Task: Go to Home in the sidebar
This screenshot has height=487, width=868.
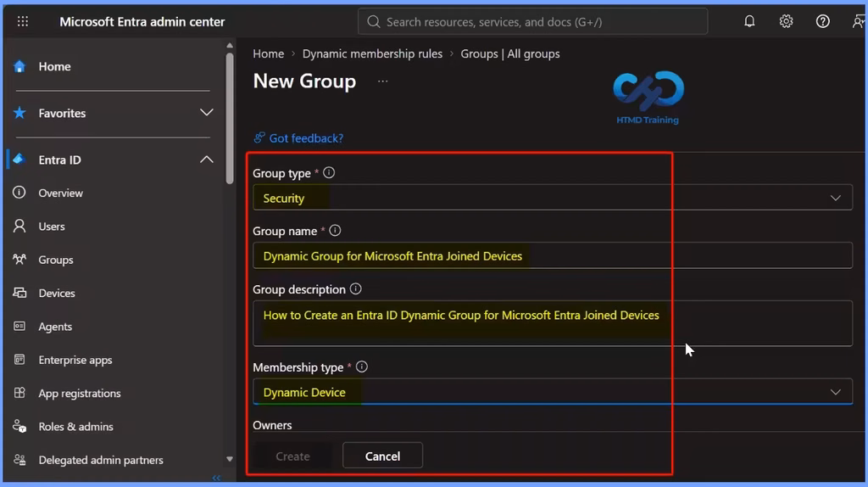Action: [x=55, y=66]
